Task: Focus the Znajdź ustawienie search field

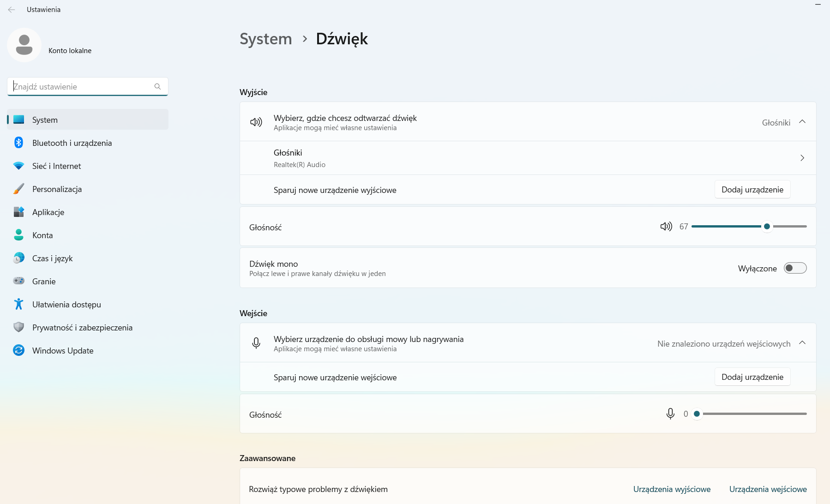Action: tap(83, 87)
